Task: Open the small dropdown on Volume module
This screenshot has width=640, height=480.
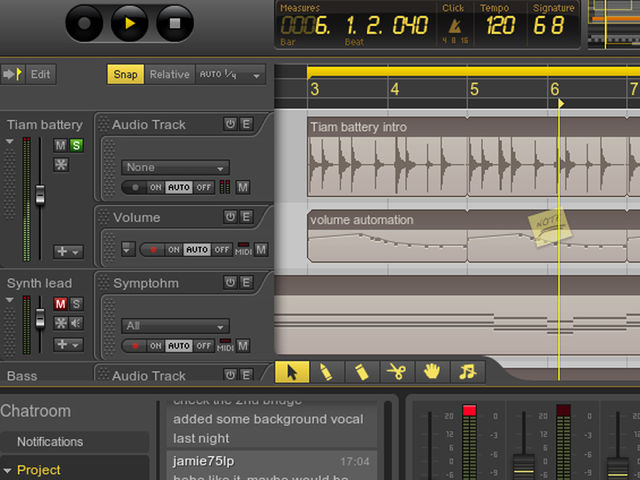Action: pyautogui.click(x=127, y=249)
